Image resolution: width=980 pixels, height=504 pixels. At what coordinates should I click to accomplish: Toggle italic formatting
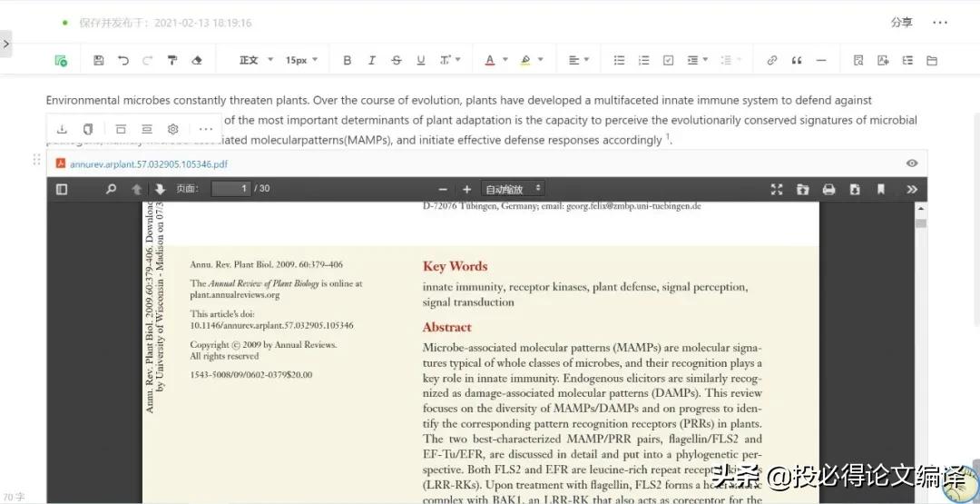[x=372, y=61]
